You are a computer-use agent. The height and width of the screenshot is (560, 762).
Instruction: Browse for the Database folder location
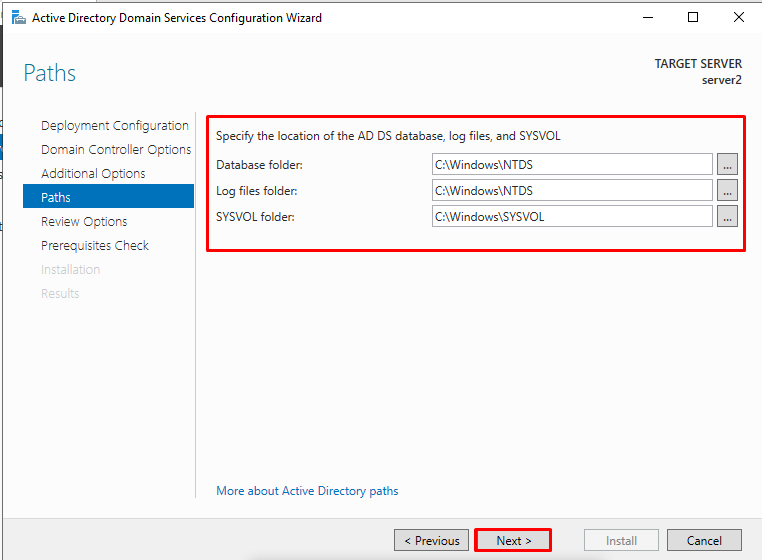coord(727,164)
